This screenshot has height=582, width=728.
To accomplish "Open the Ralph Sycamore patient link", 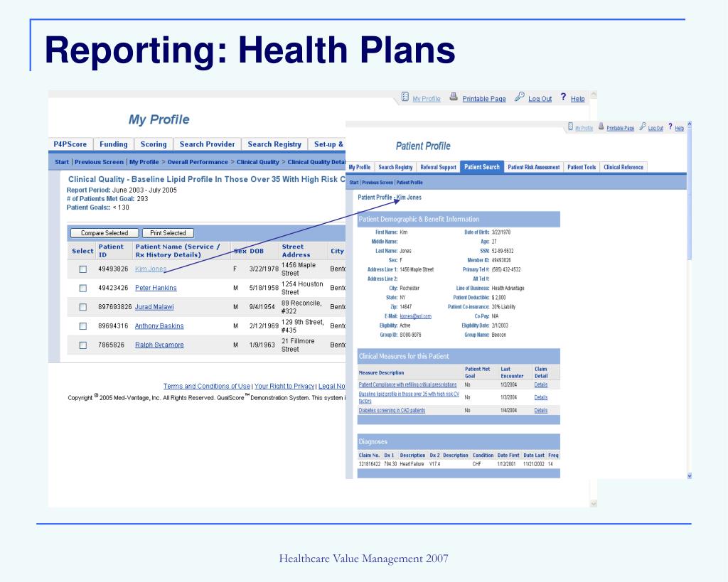I will coord(159,345).
